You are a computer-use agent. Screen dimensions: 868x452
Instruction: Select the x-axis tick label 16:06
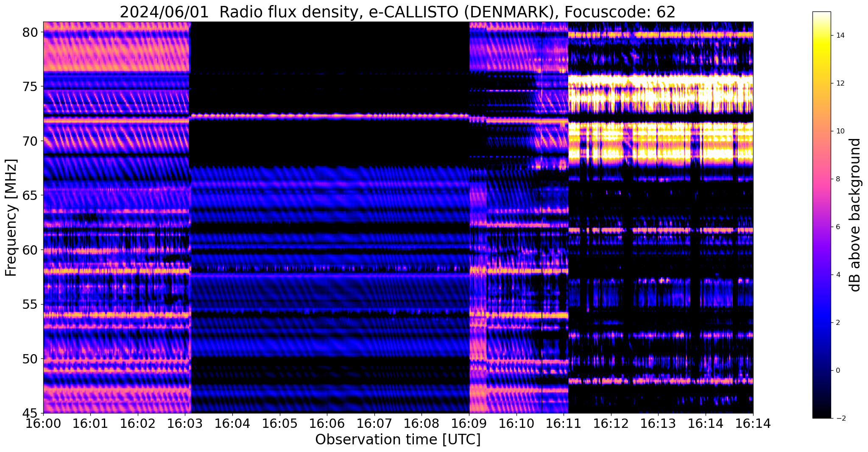327,423
